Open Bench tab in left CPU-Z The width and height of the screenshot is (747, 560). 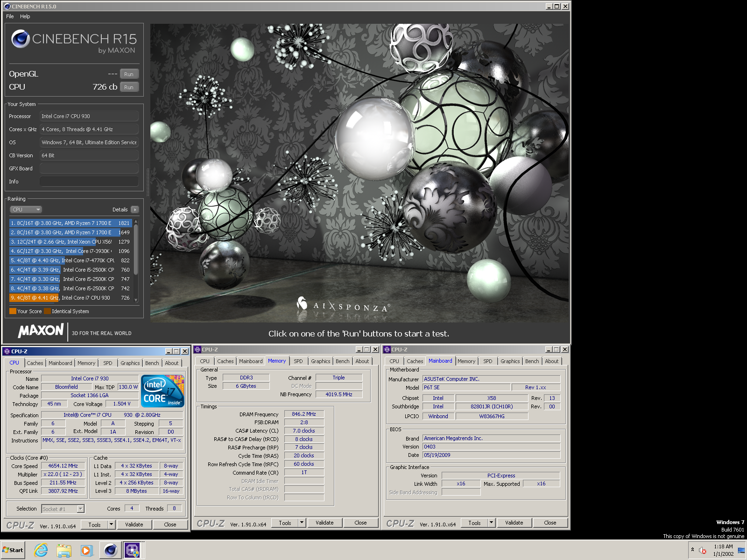click(152, 363)
